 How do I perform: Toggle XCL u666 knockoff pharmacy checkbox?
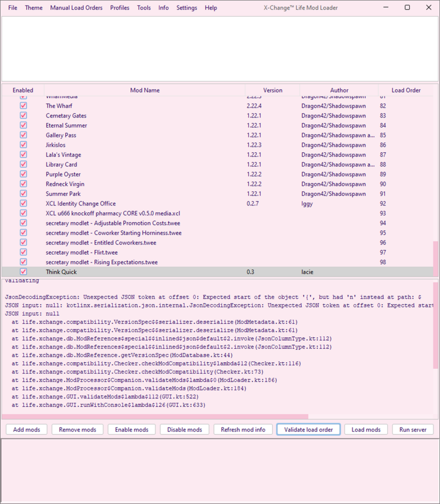coord(23,213)
